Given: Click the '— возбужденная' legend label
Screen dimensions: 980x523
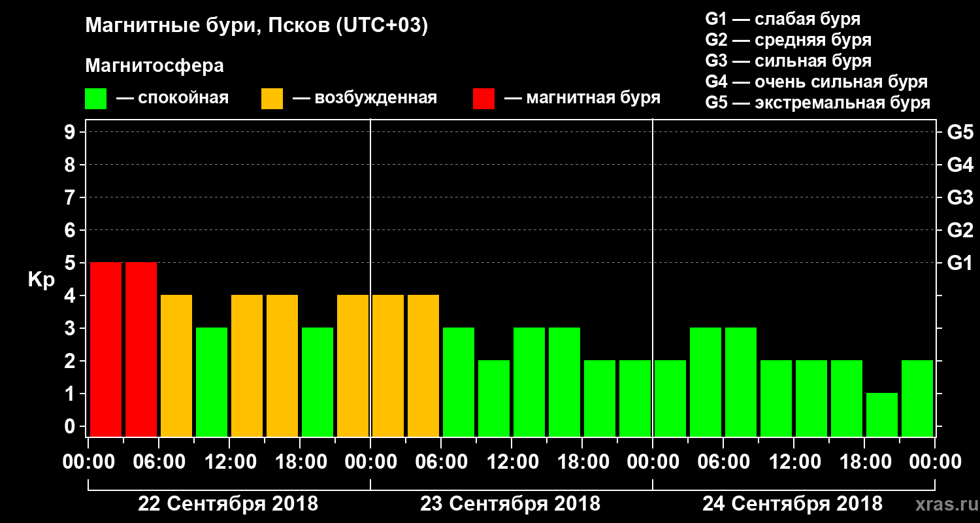Looking at the screenshot, I should [x=365, y=98].
